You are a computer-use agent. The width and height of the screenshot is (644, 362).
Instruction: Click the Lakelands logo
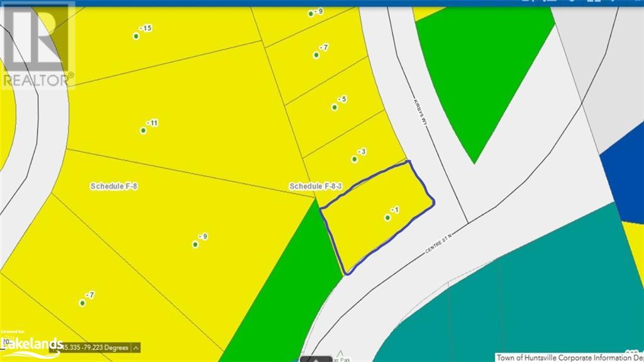tap(31, 343)
